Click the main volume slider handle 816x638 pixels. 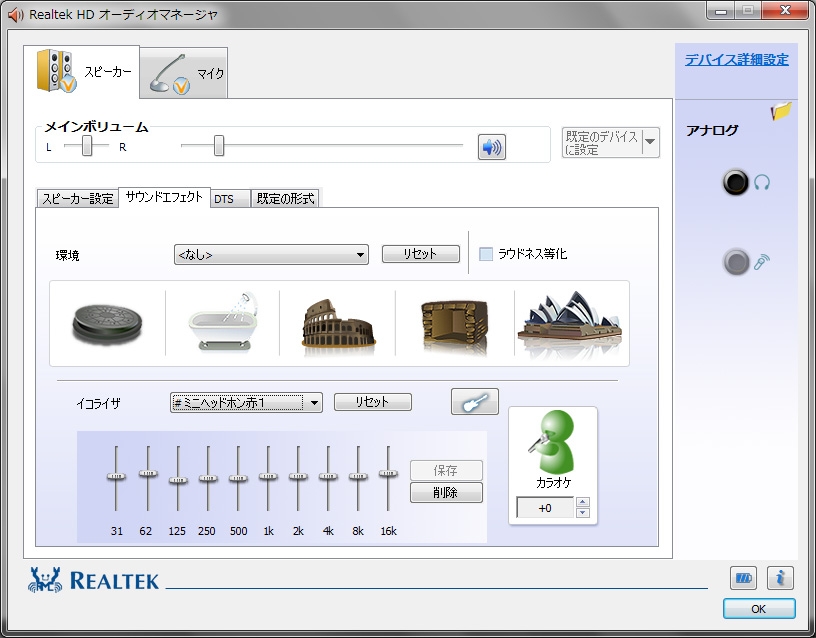pos(219,146)
